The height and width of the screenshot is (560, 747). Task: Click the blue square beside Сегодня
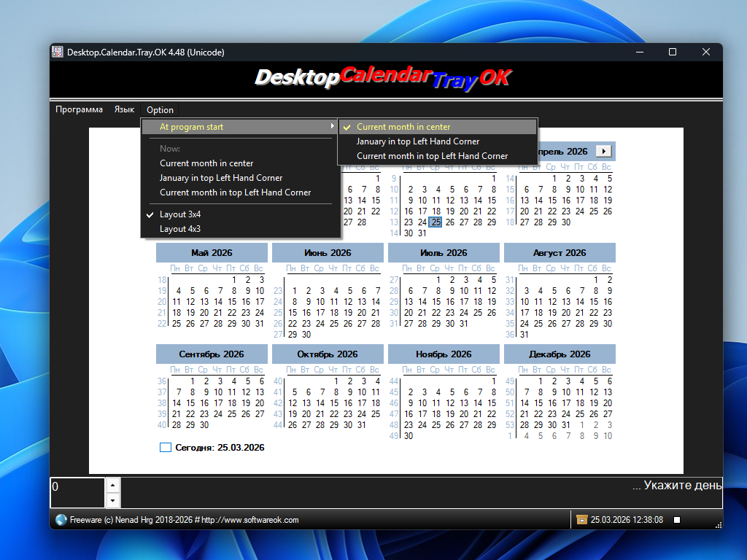tap(166, 448)
